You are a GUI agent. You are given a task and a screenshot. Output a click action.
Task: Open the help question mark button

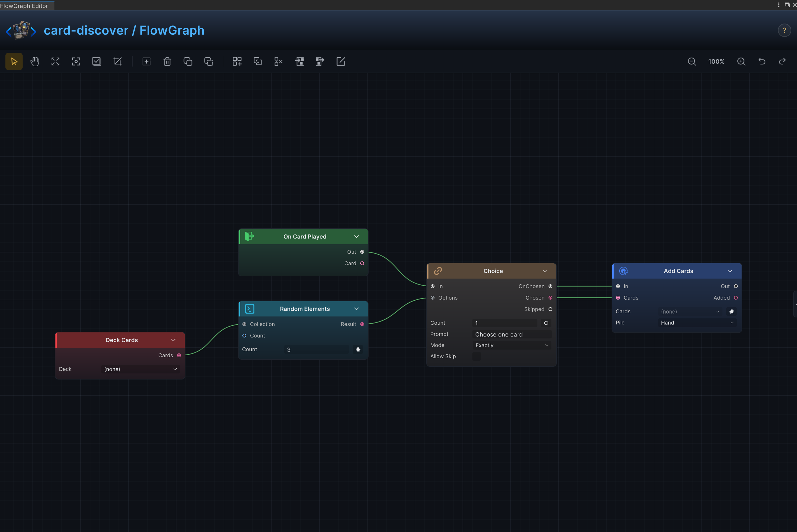click(784, 30)
